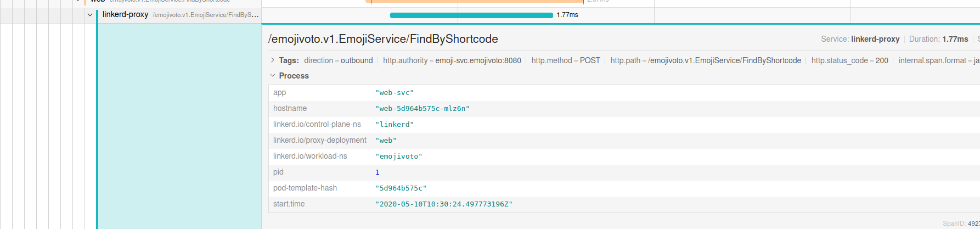Click the http.path tag entry
The image size is (980, 229).
705,60
